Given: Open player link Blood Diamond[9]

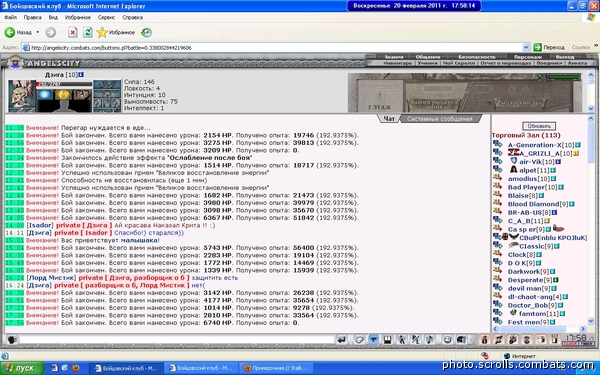Looking at the screenshot, I should (x=538, y=204).
